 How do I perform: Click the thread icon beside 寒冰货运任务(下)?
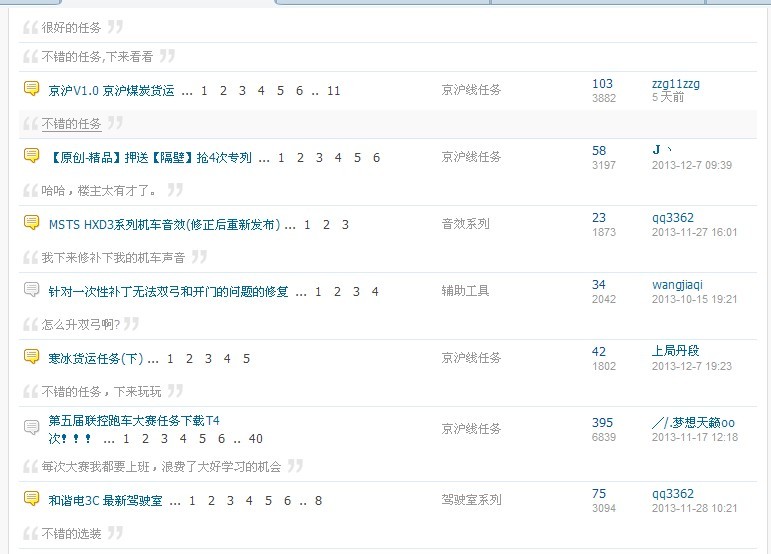pyautogui.click(x=31, y=357)
